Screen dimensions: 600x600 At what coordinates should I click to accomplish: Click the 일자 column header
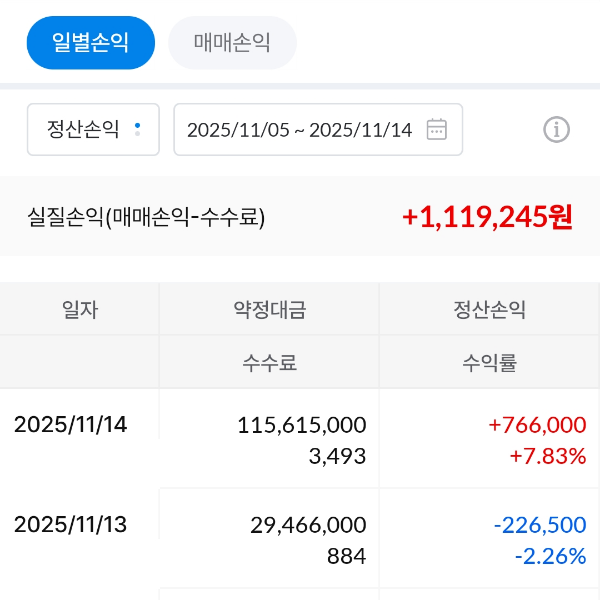[x=80, y=309]
